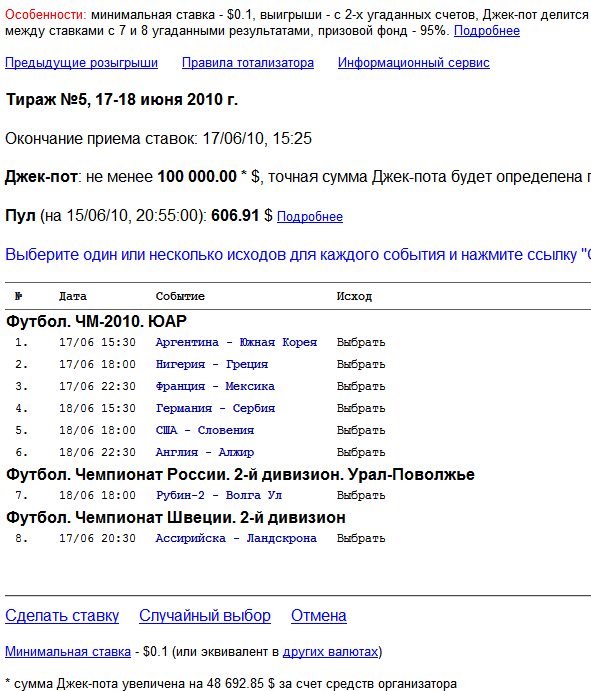Open Правила тотализатора link
The image size is (591, 691).
(x=248, y=63)
